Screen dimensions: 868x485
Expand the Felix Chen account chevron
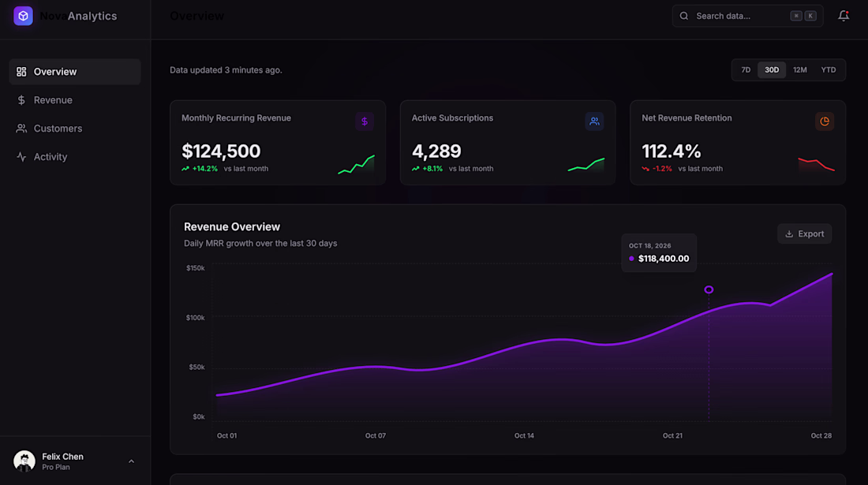pos(131,461)
